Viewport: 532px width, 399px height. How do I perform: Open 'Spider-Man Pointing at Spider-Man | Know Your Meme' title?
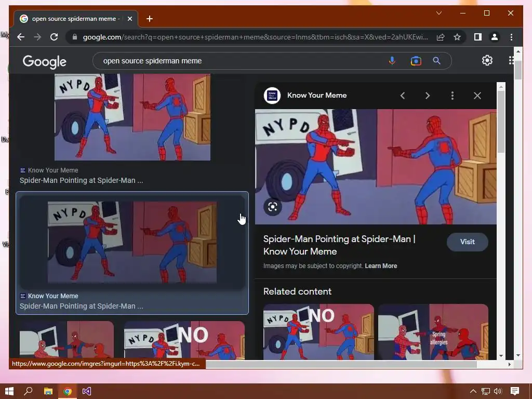click(x=339, y=245)
